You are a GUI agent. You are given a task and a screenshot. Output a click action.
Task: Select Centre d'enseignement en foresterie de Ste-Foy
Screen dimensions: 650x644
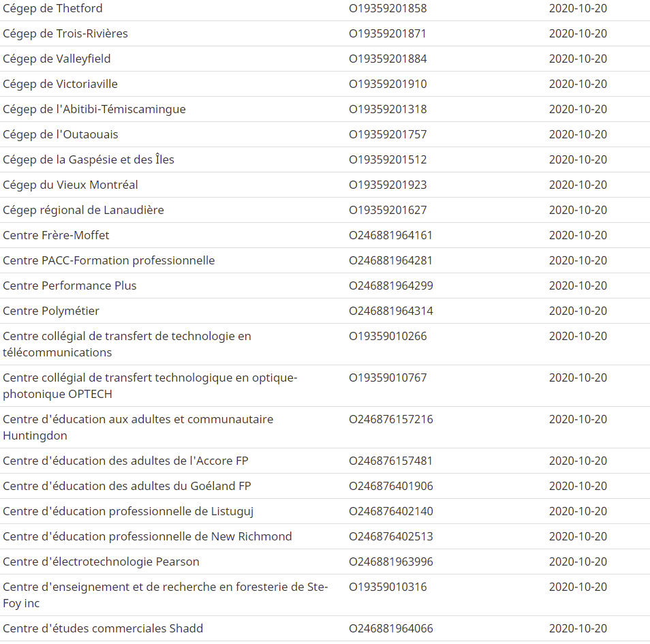(166, 596)
